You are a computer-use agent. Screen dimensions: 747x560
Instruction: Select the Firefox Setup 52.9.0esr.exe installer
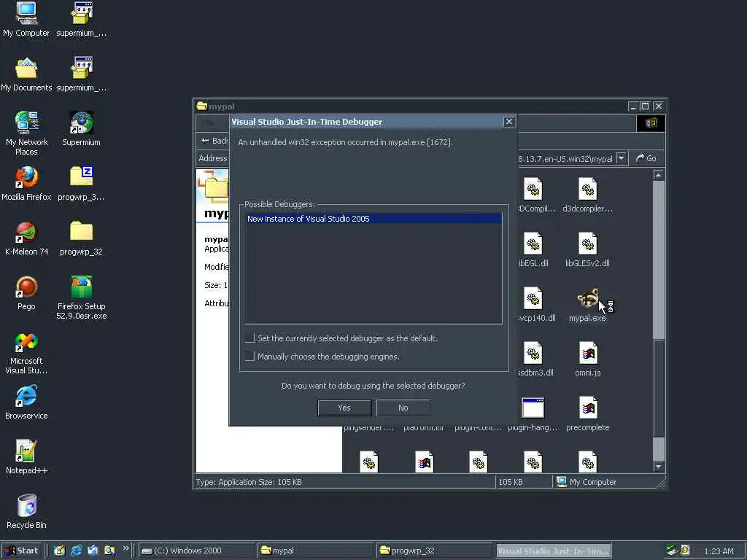click(81, 297)
